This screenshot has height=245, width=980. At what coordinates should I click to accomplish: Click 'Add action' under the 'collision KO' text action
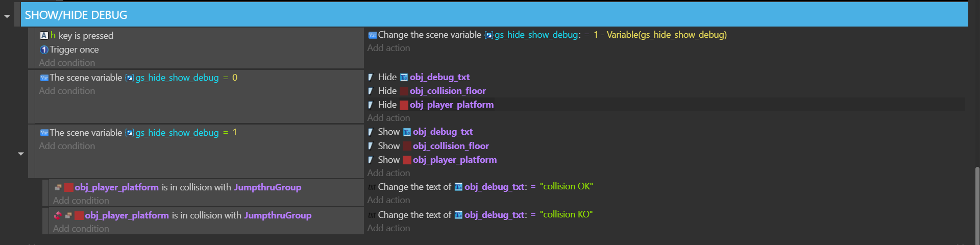388,228
